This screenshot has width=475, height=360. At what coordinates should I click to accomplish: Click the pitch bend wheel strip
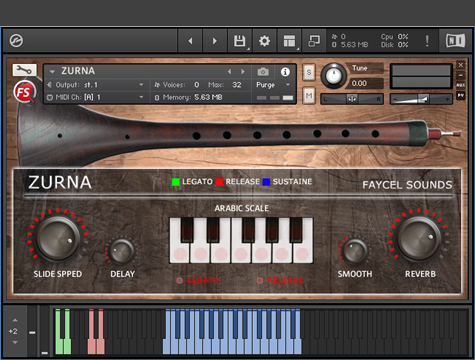32,332
